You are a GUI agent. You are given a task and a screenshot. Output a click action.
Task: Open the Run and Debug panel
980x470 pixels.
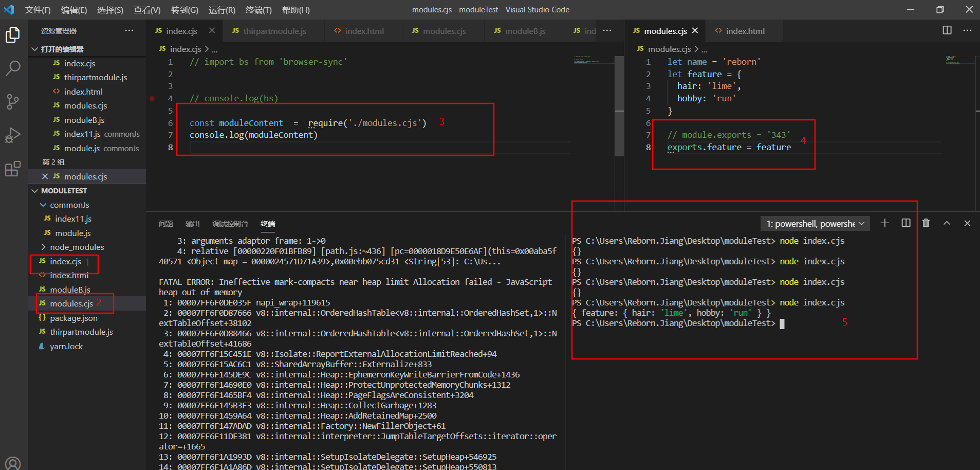pyautogui.click(x=13, y=135)
